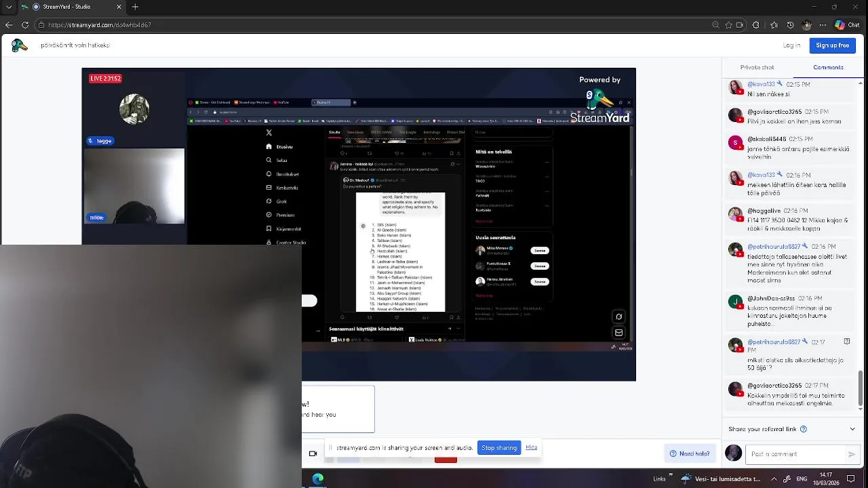Open the notification center icon
This screenshot has width=868, height=488.
851,479
